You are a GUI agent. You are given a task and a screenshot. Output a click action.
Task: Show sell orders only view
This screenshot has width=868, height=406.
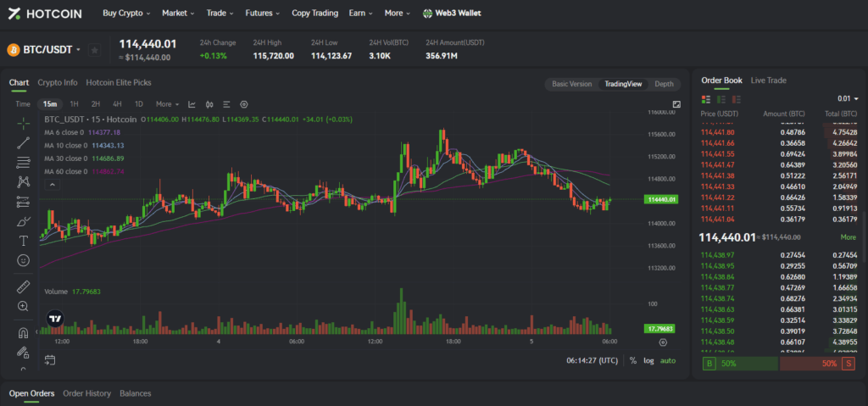737,99
